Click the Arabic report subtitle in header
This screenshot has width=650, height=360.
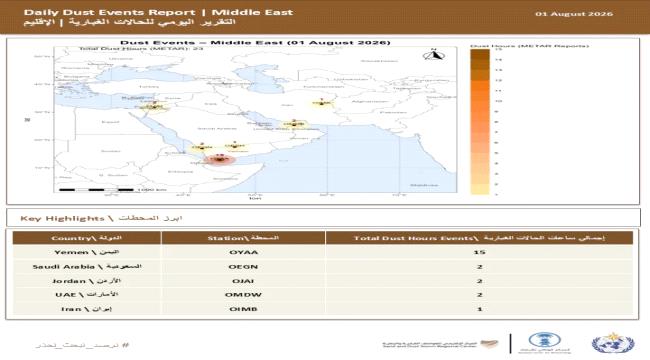click(129, 22)
